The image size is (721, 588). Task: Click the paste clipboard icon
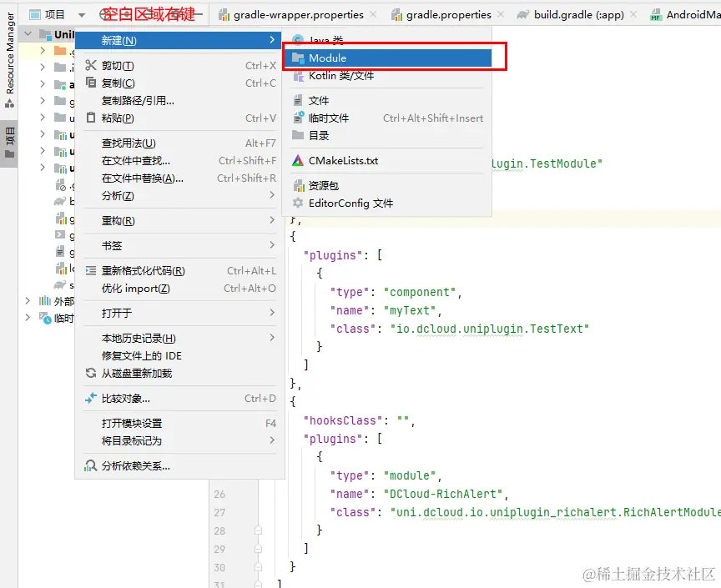click(x=91, y=118)
